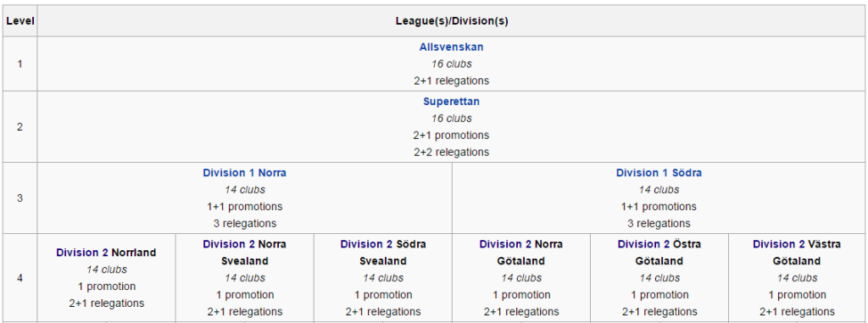This screenshot has height=323, width=868.
Task: Select the level 1 row number cell
Action: coord(20,64)
